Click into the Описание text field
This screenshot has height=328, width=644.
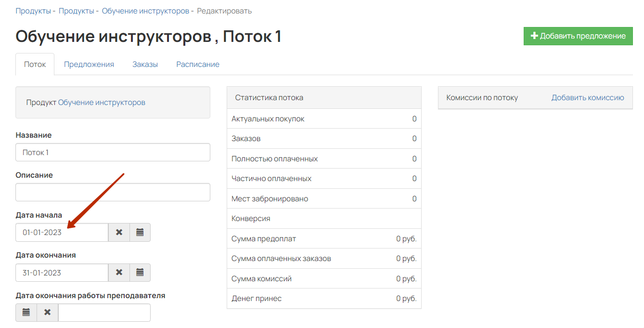113,192
